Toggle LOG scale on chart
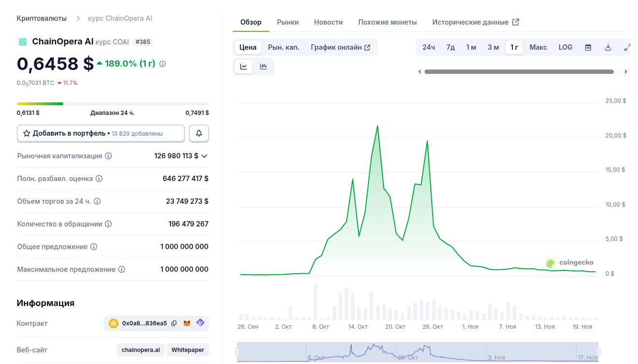The image size is (638, 364). 565,47
